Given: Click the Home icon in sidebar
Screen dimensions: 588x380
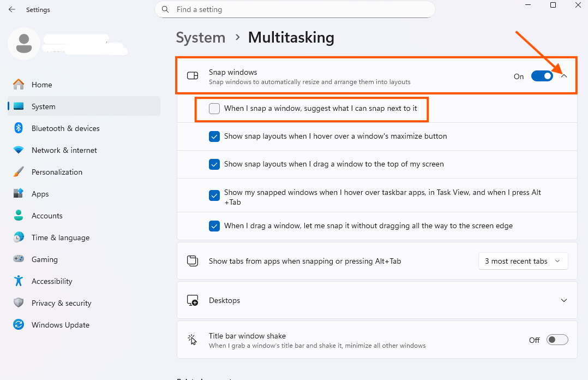Looking at the screenshot, I should [x=19, y=85].
